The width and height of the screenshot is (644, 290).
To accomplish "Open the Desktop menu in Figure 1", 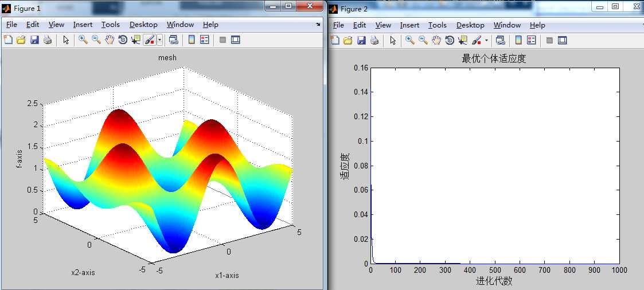I will pos(143,25).
